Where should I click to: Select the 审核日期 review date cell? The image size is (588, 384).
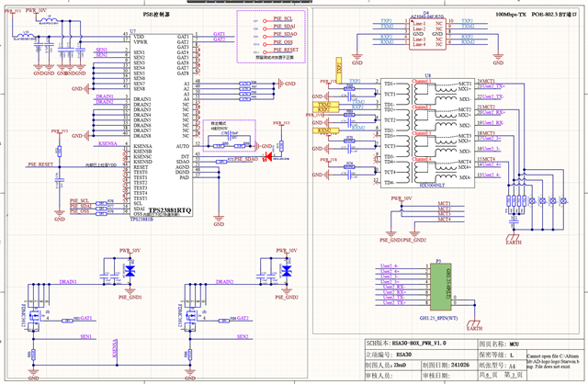(x=448, y=376)
